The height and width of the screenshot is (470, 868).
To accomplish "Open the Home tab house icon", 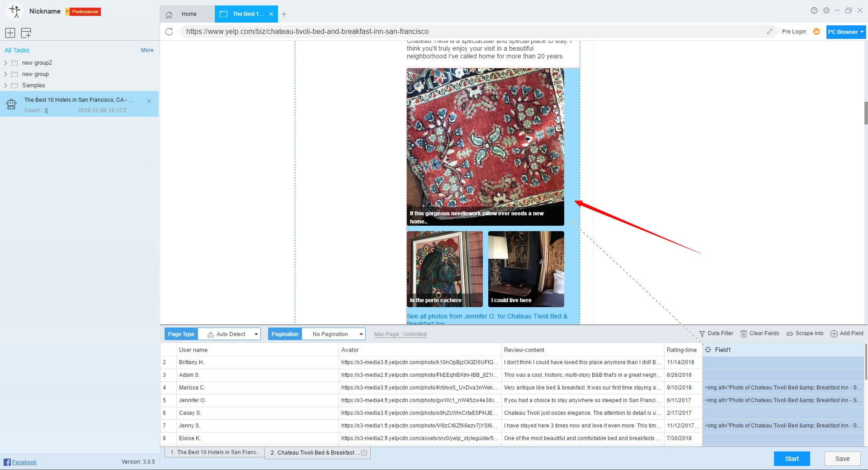I will 169,14.
